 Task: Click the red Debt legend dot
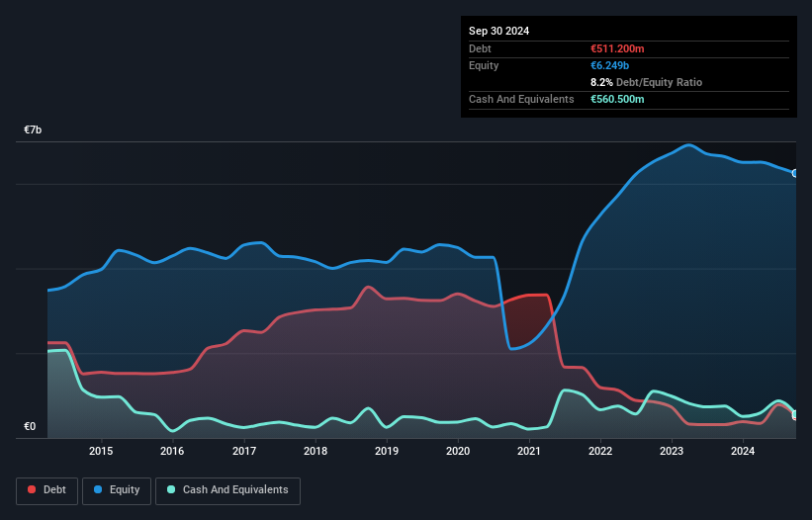click(32, 489)
